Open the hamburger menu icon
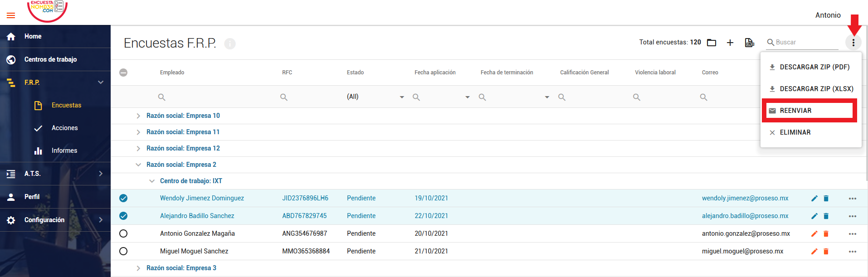 pos(11,15)
